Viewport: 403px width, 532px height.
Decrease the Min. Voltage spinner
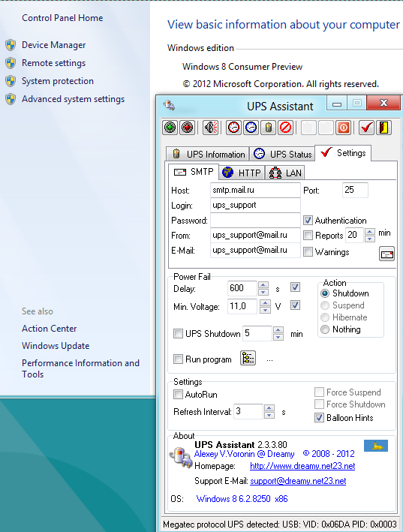tap(265, 310)
